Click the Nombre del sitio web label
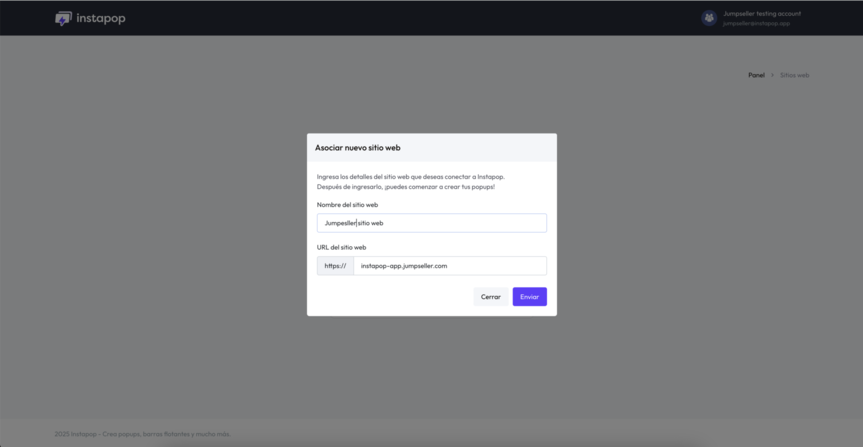863x447 pixels. (x=347, y=204)
